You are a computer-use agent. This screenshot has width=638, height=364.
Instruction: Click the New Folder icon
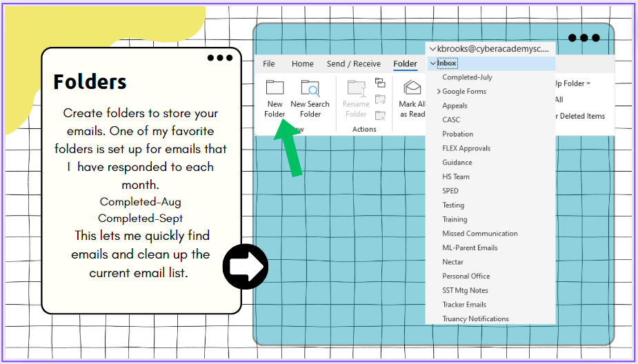tap(275, 88)
